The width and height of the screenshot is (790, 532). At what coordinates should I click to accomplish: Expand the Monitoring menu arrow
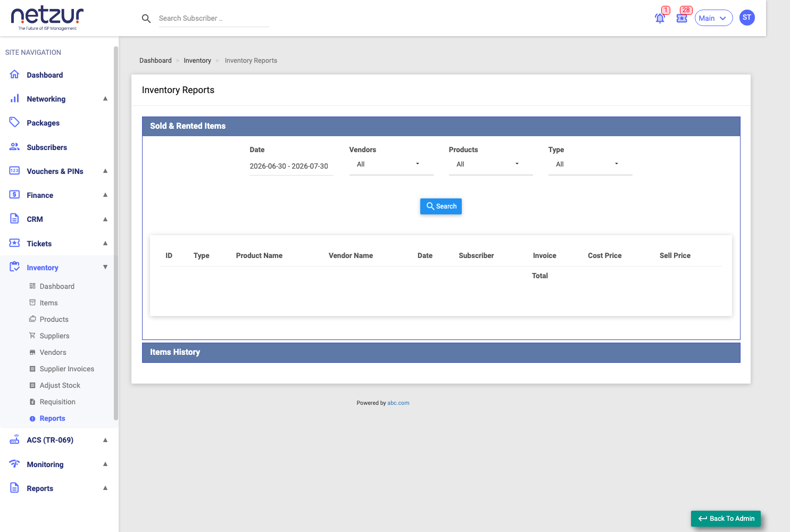[x=105, y=464]
